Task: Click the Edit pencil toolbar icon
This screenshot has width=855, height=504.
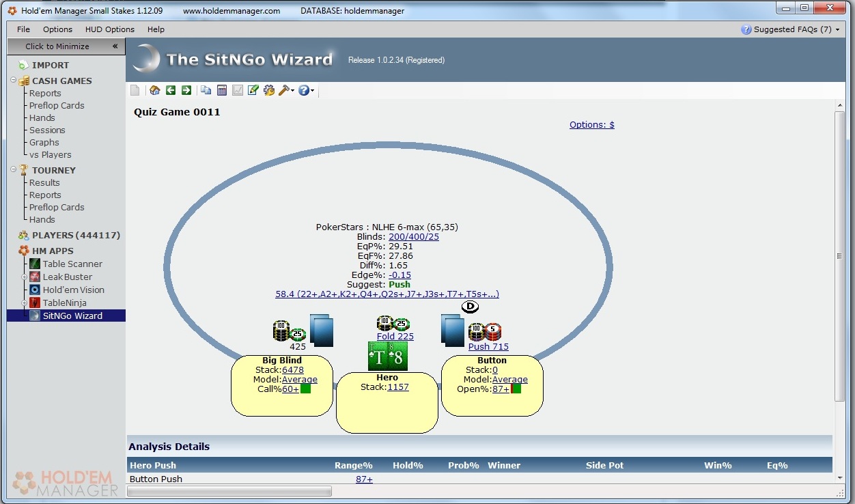Action: pyautogui.click(x=253, y=90)
